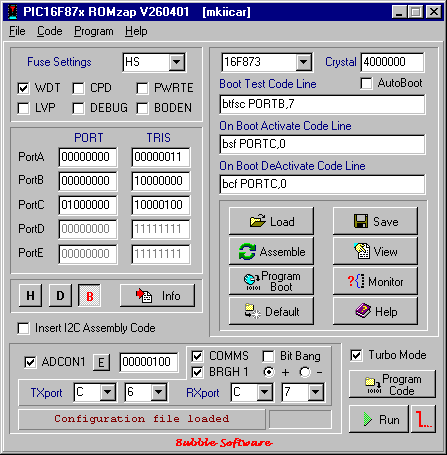Open View with document magnifier icon

coord(375,251)
